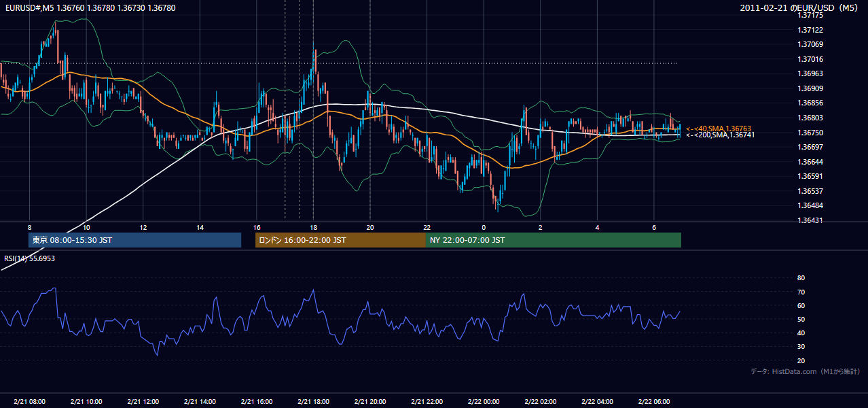Click price level 1.36484 on the axis
Viewport: 868px width, 408px height.
point(810,205)
